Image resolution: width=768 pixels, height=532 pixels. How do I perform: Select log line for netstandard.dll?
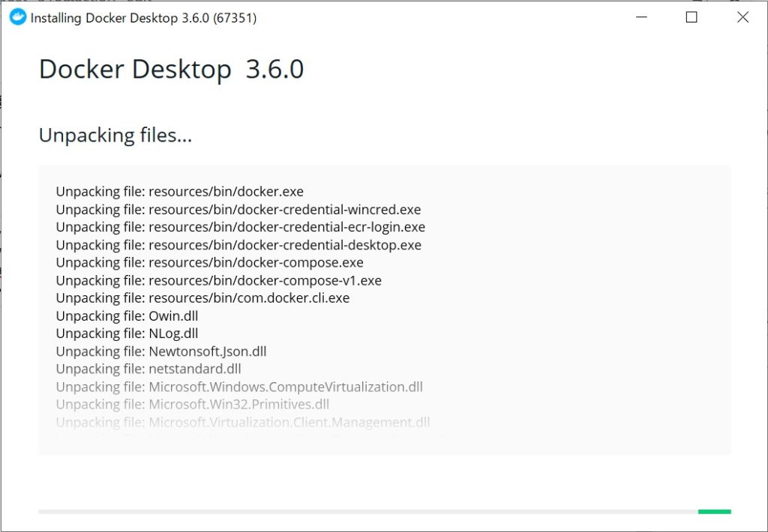[148, 369]
